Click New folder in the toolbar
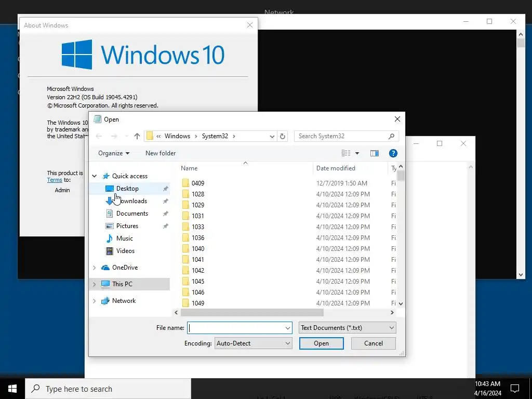Image resolution: width=532 pixels, height=399 pixels. click(x=161, y=153)
